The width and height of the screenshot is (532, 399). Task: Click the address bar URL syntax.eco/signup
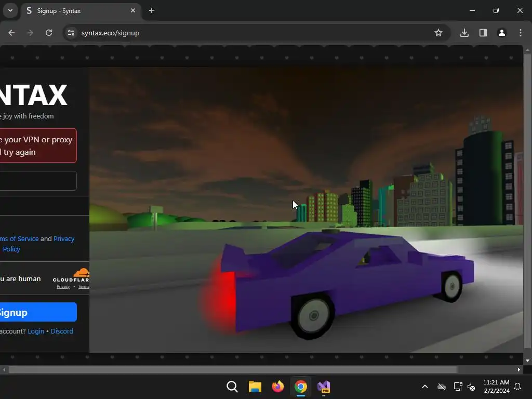click(x=110, y=33)
